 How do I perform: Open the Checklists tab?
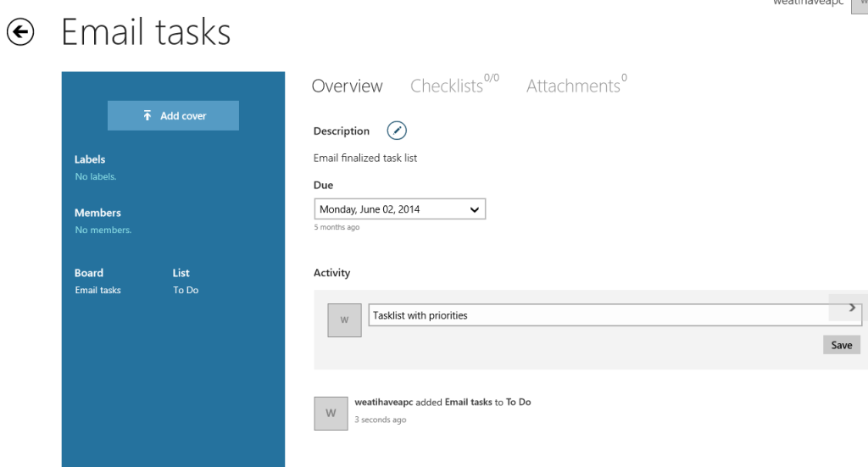coord(454,85)
